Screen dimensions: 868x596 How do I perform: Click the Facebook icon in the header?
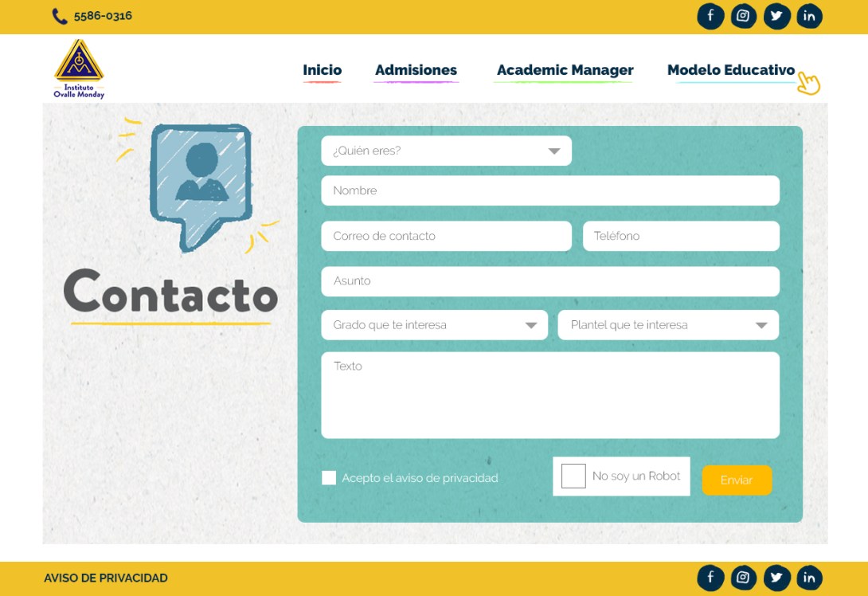click(710, 16)
